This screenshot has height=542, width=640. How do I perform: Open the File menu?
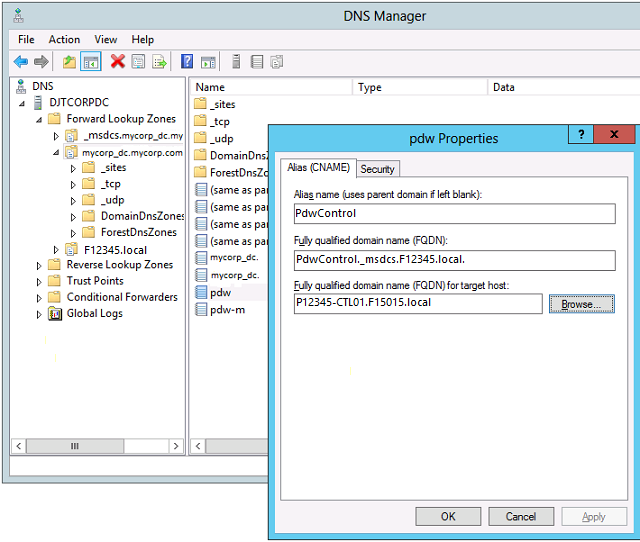tap(26, 40)
